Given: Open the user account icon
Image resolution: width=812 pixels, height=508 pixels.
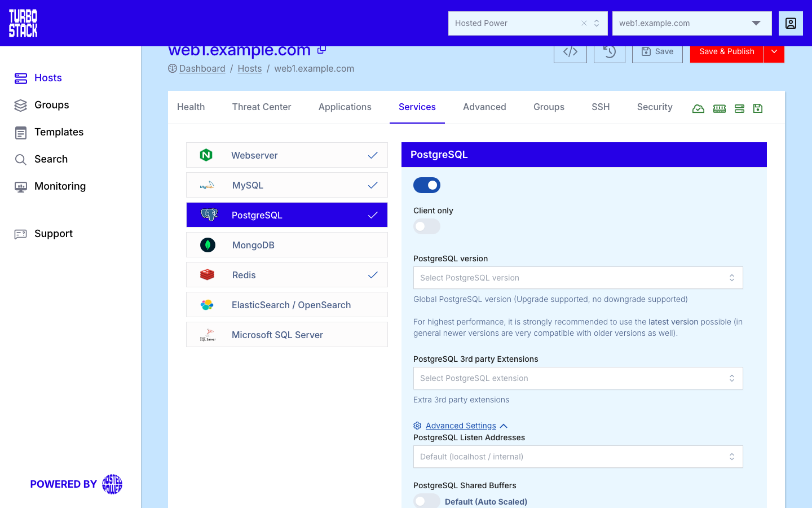Looking at the screenshot, I should point(791,23).
